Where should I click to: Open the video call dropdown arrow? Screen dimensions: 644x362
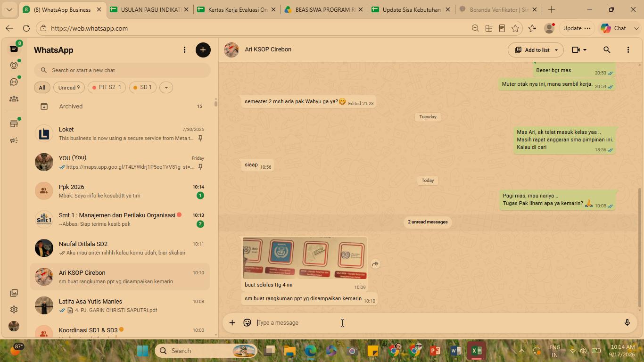tap(585, 50)
